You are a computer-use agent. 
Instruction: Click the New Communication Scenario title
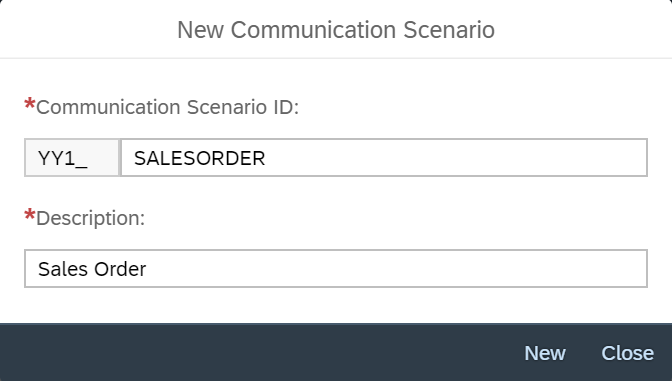point(336,30)
